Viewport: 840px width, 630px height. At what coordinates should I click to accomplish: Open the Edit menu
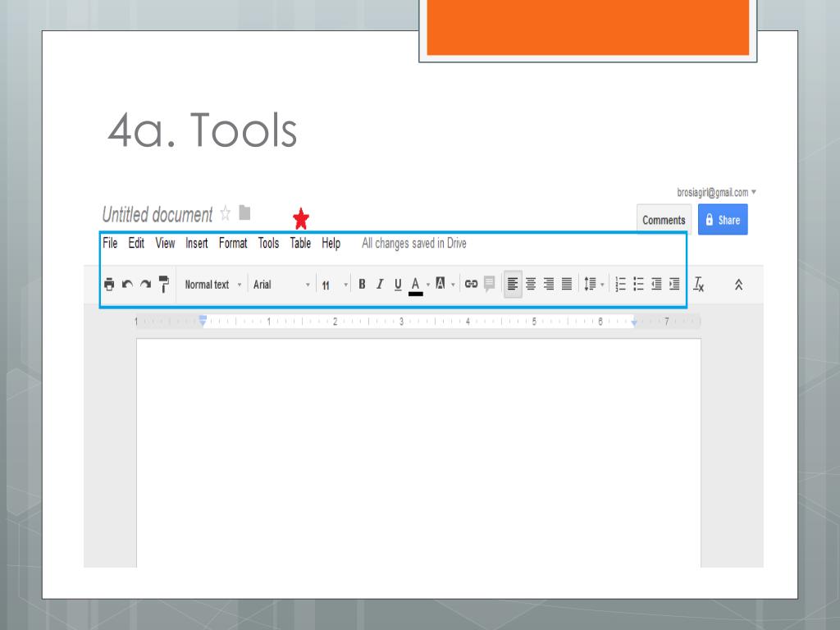136,243
